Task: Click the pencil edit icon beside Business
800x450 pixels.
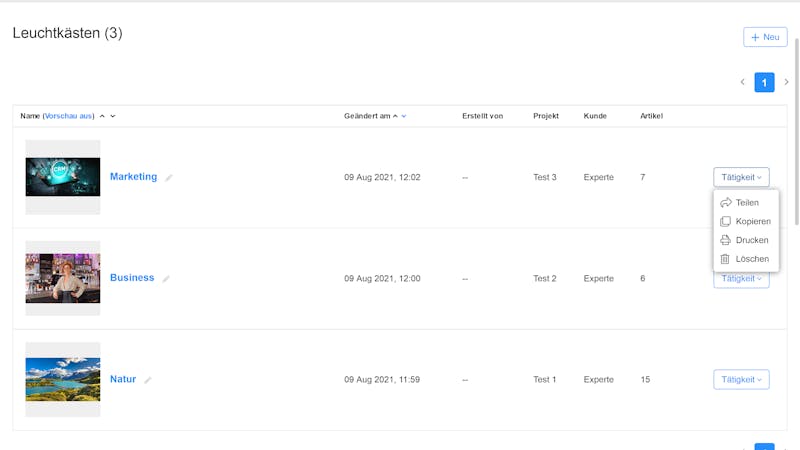Action: pyautogui.click(x=166, y=279)
